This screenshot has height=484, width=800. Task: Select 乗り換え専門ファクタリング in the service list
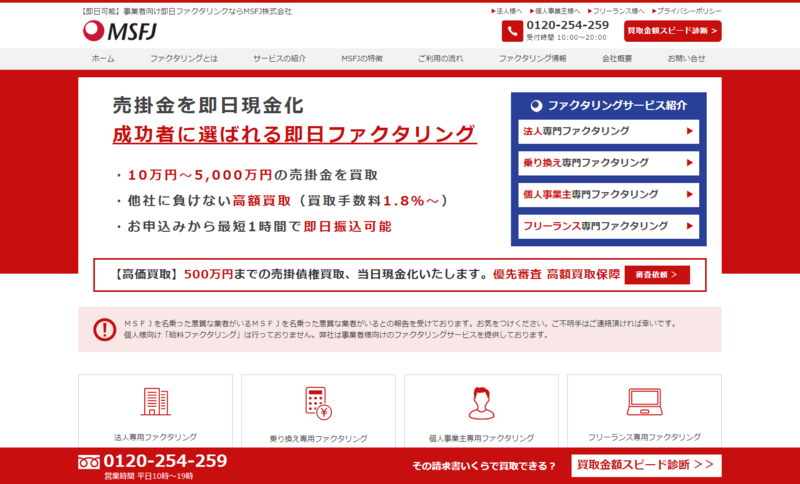pyautogui.click(x=609, y=163)
